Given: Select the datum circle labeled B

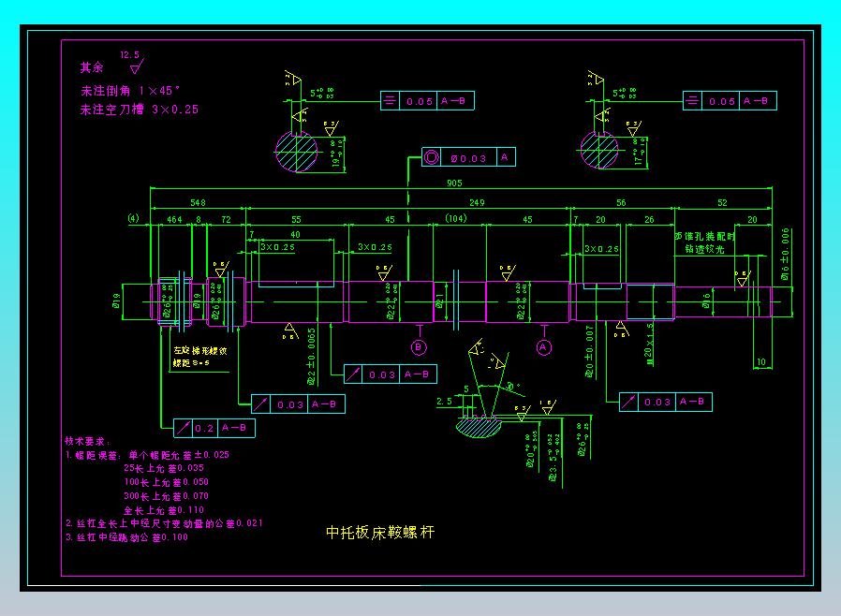Looking at the screenshot, I should (x=419, y=347).
